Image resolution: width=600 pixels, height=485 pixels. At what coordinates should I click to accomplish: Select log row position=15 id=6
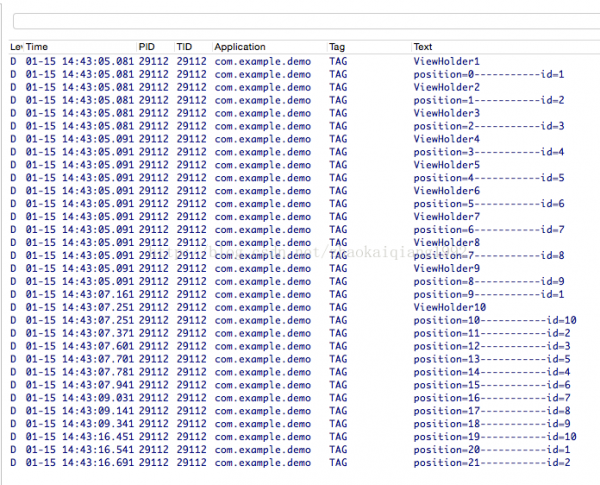(304, 385)
